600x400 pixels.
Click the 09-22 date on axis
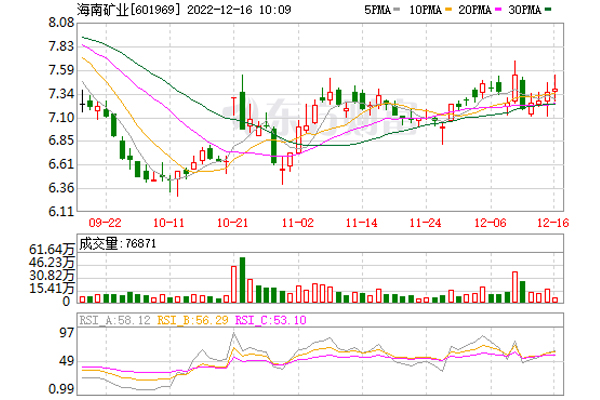coord(106,223)
